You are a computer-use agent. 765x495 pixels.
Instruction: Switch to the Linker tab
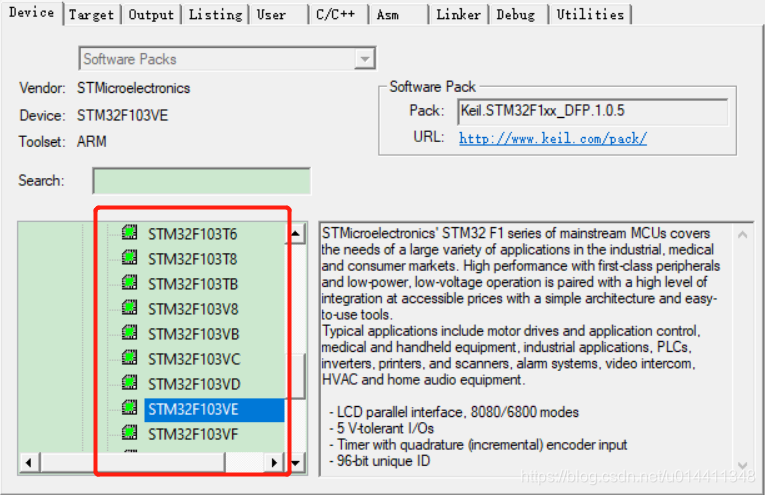click(458, 15)
